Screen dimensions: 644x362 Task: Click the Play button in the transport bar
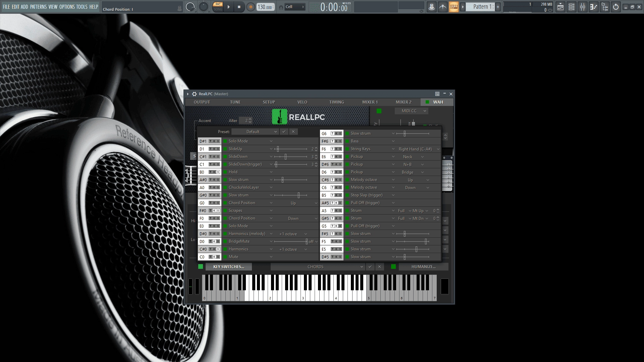point(228,7)
